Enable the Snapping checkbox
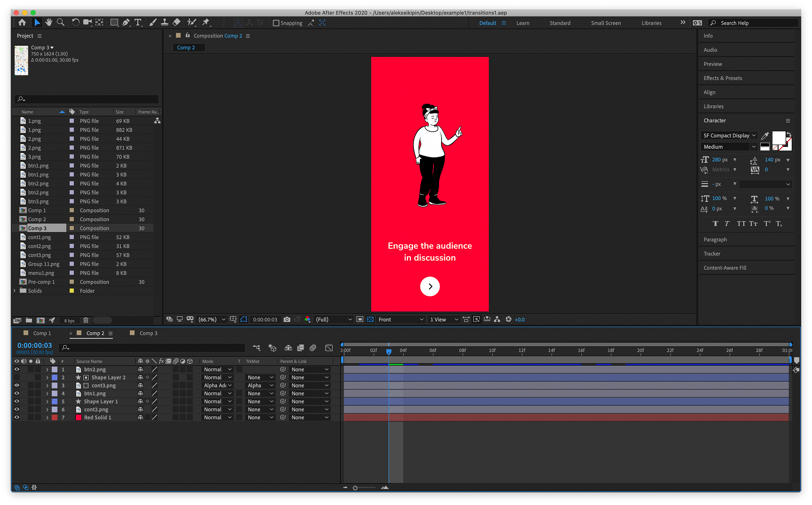Screen dimensions: 812x505 276,23
